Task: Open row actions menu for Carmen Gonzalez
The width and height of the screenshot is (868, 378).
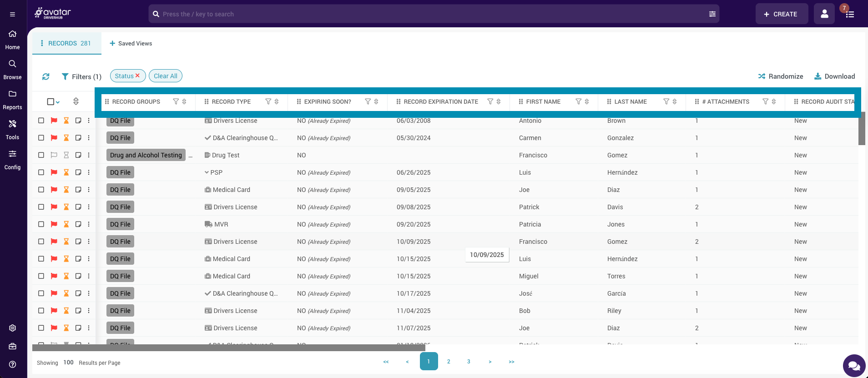Action: pos(89,138)
